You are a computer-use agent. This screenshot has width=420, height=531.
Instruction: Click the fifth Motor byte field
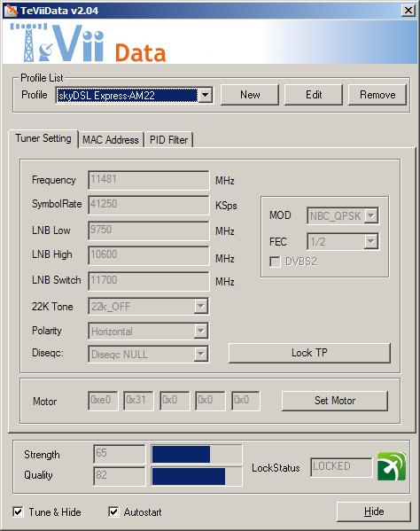(x=245, y=401)
